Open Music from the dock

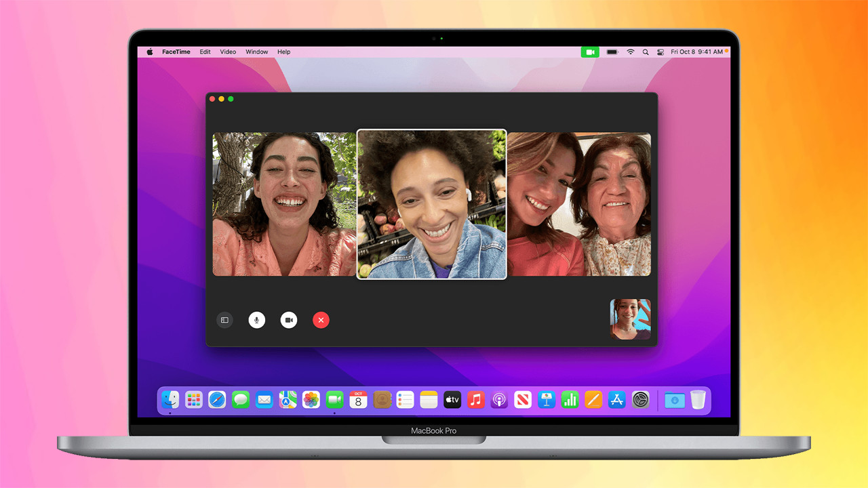click(x=476, y=400)
